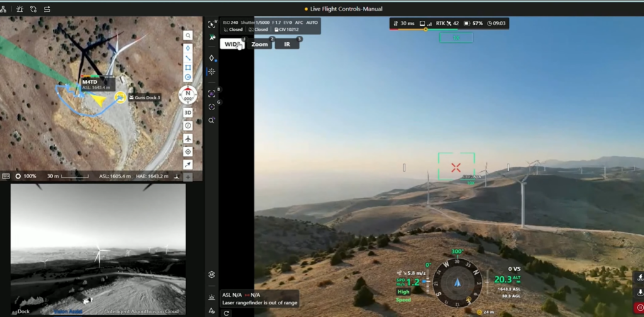
Task: Open map search magnifier tool
Action: 188,36
